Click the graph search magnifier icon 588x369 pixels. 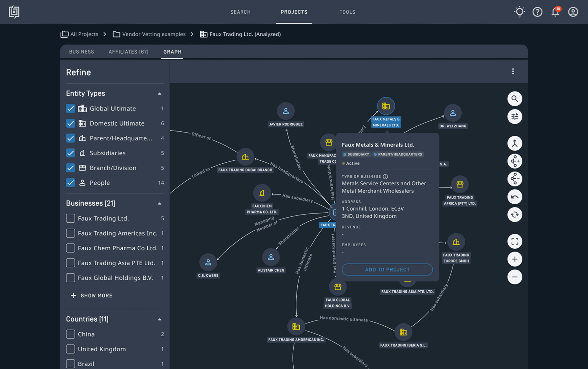pyautogui.click(x=514, y=99)
